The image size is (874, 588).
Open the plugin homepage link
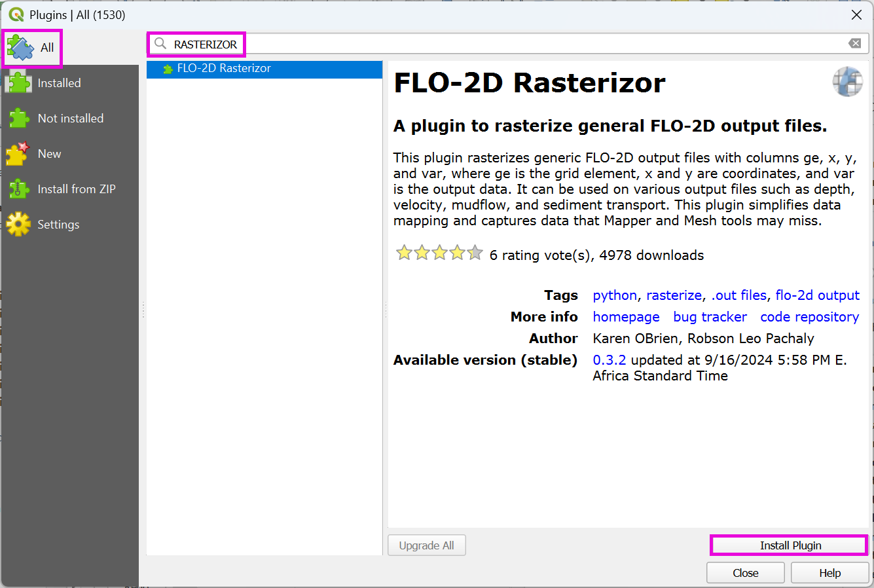[x=626, y=317]
